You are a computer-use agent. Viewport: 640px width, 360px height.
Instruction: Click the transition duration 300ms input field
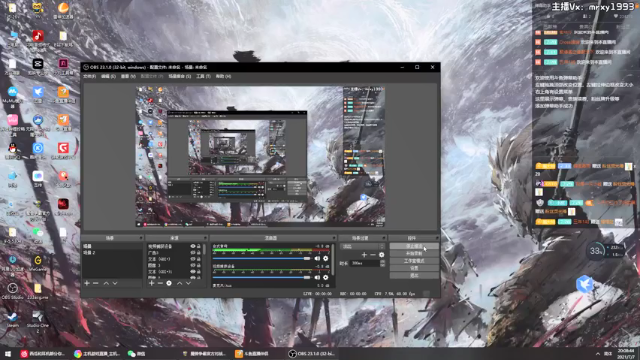[x=365, y=264]
